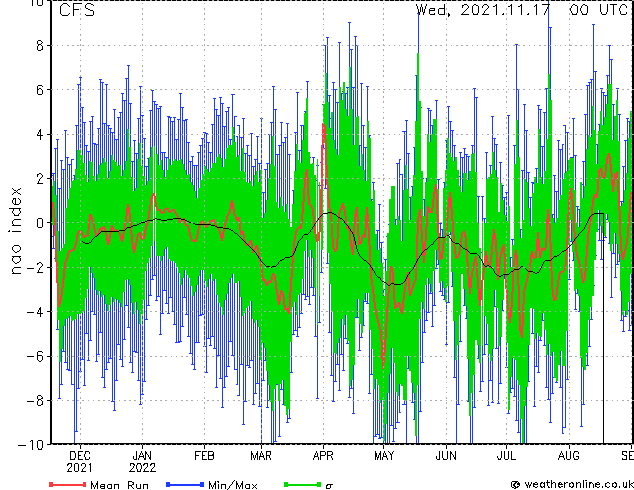
Task: Click the green sigma legend line
Action: click(303, 484)
